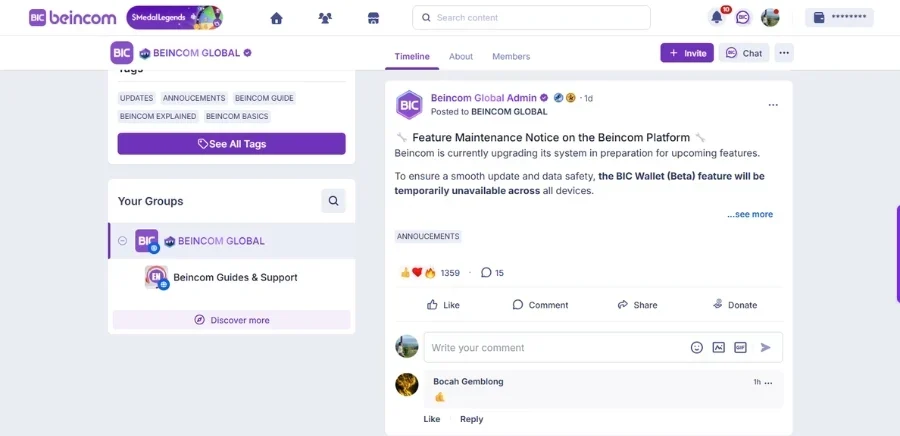Search within Your Groups

click(333, 201)
